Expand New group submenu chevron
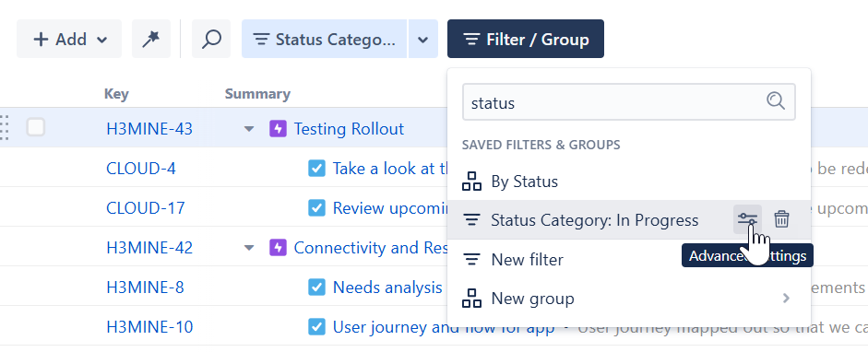This screenshot has height=352, width=868. [786, 299]
